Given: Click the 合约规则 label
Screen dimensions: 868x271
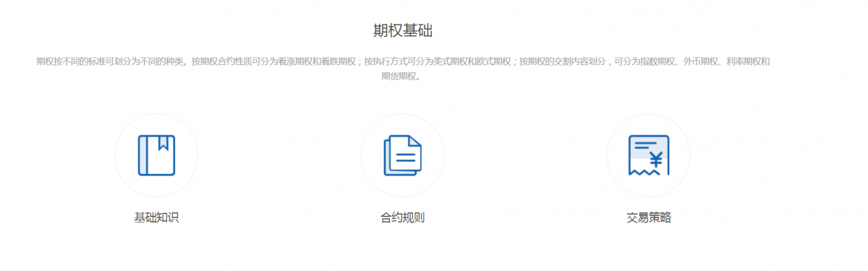Looking at the screenshot, I should 402,218.
